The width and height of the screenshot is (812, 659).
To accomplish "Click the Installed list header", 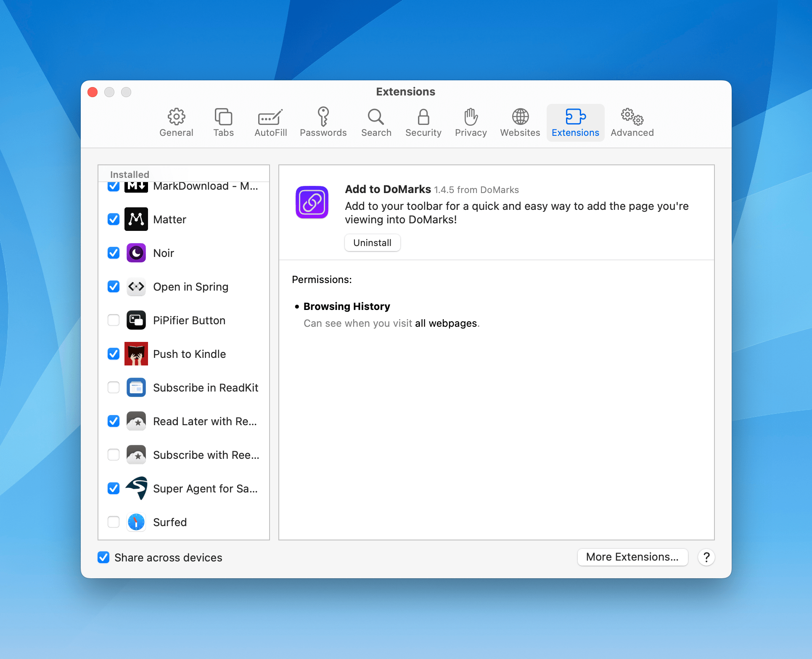I will [x=130, y=174].
